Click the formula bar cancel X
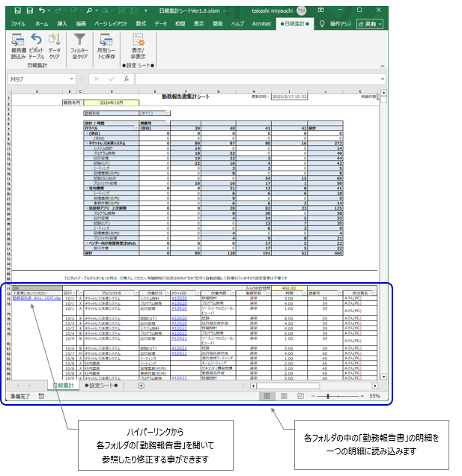Screen dimensions: 462x476 pyautogui.click(x=97, y=79)
